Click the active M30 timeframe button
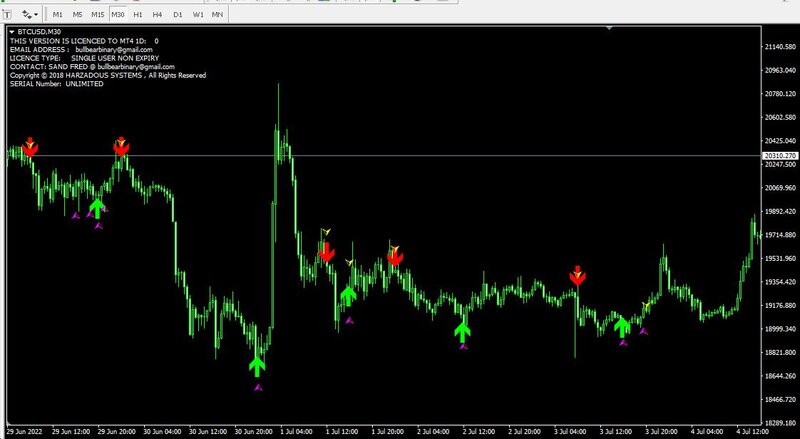 click(118, 15)
